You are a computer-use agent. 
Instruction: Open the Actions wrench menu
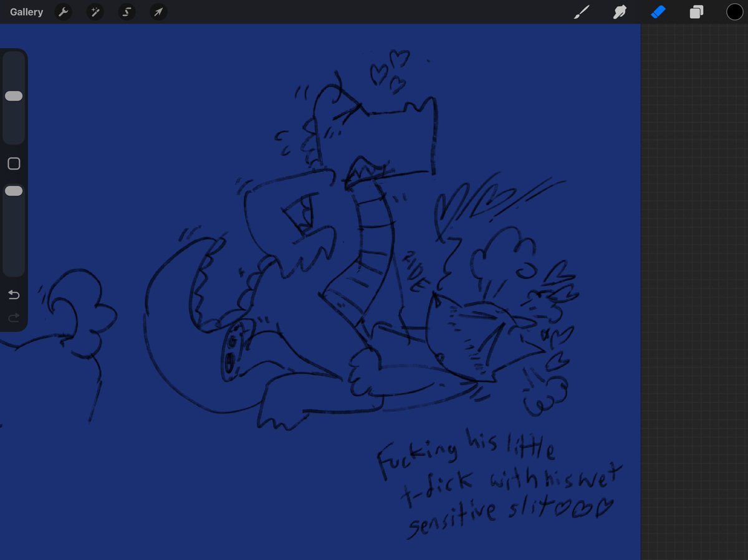pyautogui.click(x=63, y=12)
